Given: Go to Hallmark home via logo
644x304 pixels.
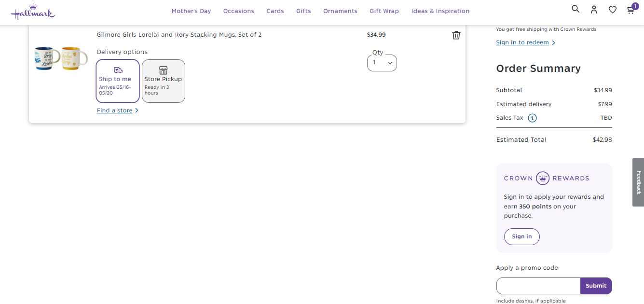Looking at the screenshot, I should [33, 12].
